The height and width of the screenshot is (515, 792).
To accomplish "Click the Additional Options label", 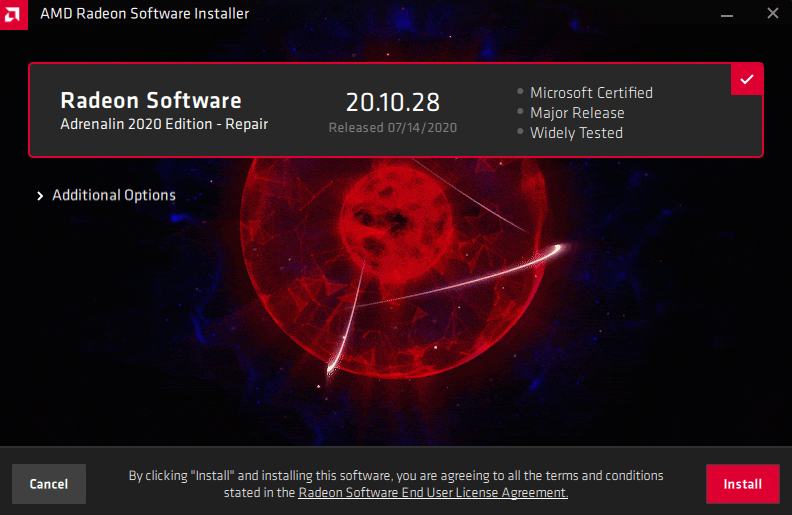I will [114, 195].
